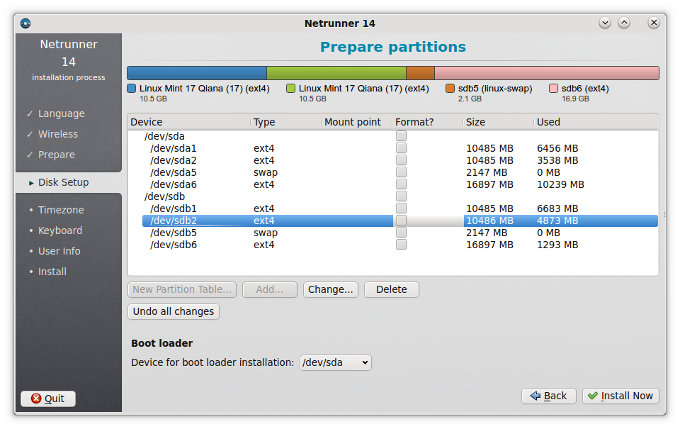This screenshot has height=429, width=680.
Task: Click the window menu icon in title bar
Action: click(x=25, y=22)
